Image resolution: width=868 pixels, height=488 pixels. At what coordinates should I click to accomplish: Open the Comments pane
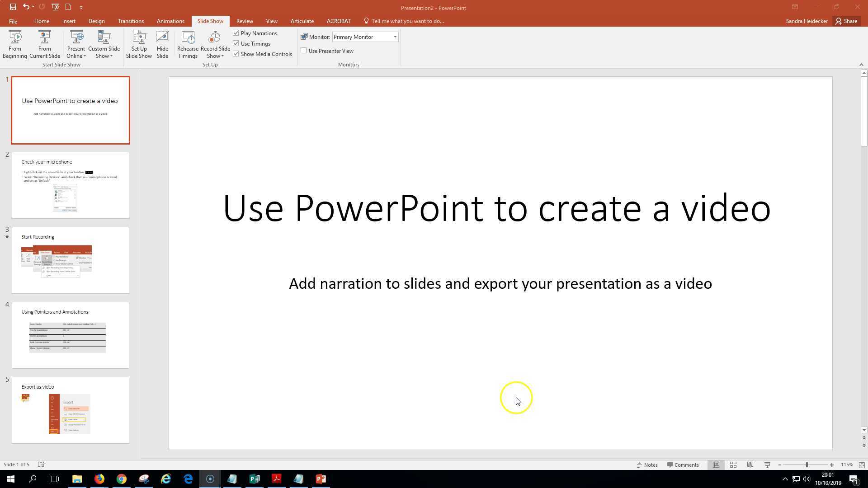(x=683, y=465)
